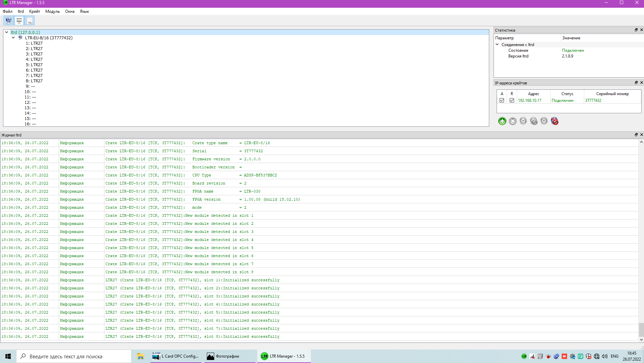The height and width of the screenshot is (363, 644).
Task: Select the log row slot 8 Initialized successfully
Action: click(x=319, y=336)
